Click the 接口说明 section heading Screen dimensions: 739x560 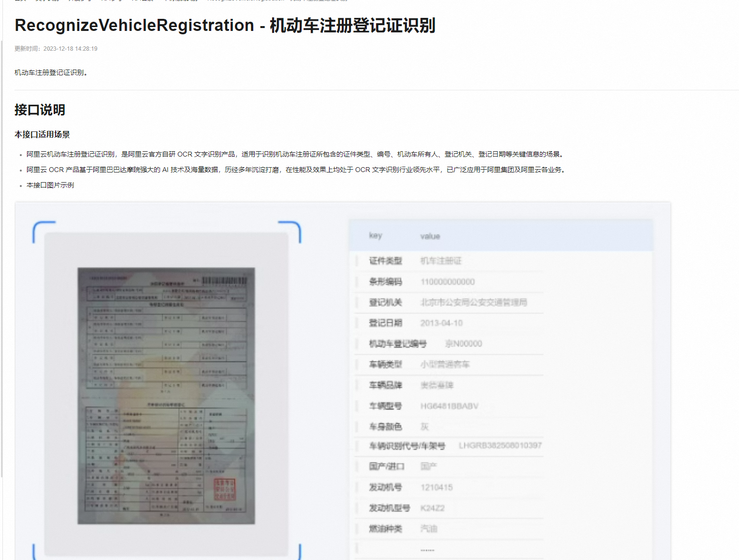pos(40,110)
